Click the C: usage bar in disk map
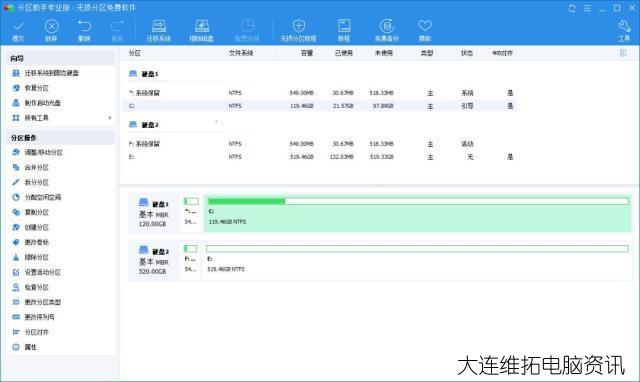Image resolution: width=640 pixels, height=382 pixels. [418, 201]
